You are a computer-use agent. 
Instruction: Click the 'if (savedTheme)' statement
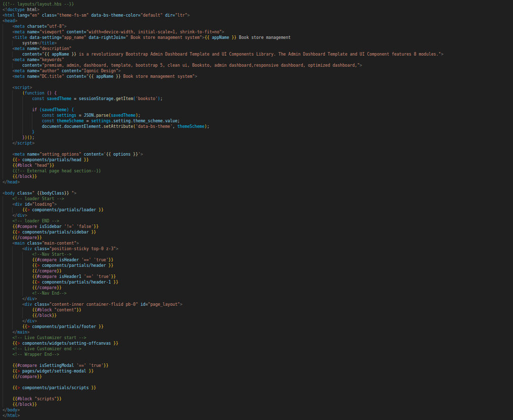pos(53,110)
